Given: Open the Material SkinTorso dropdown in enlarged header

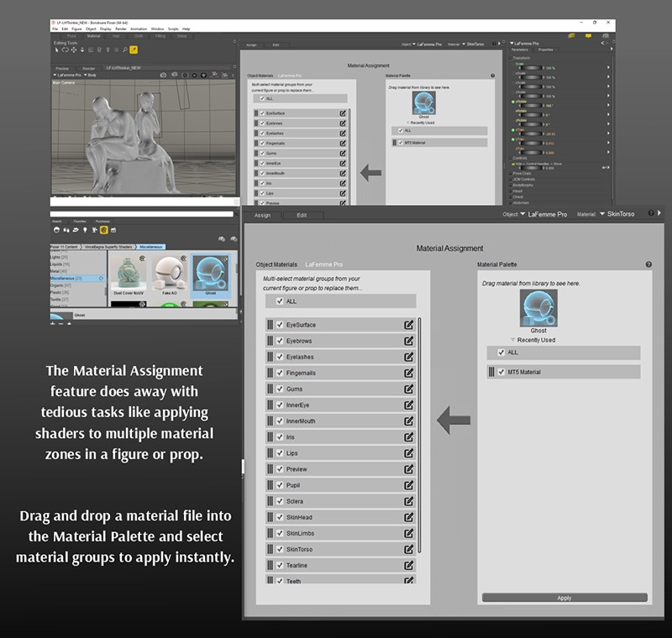Looking at the screenshot, I should point(617,214).
